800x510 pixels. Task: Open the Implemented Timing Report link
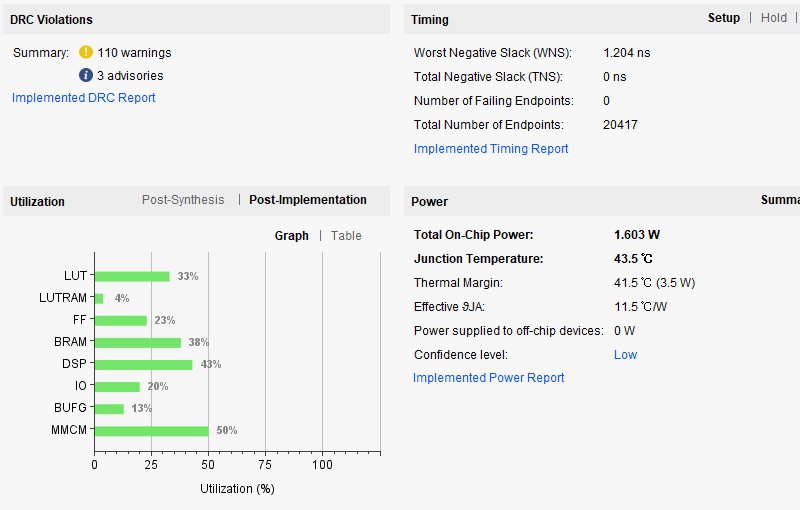(491, 149)
